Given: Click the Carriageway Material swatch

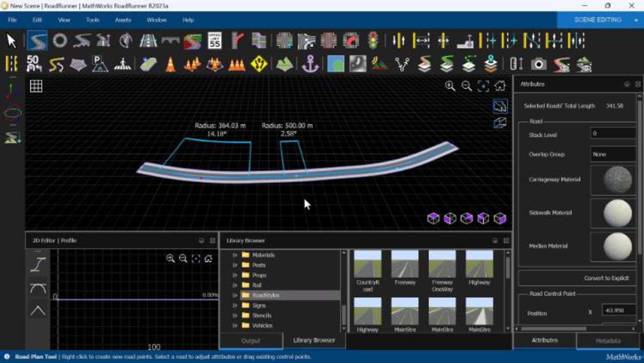Looking at the screenshot, I should tap(617, 180).
